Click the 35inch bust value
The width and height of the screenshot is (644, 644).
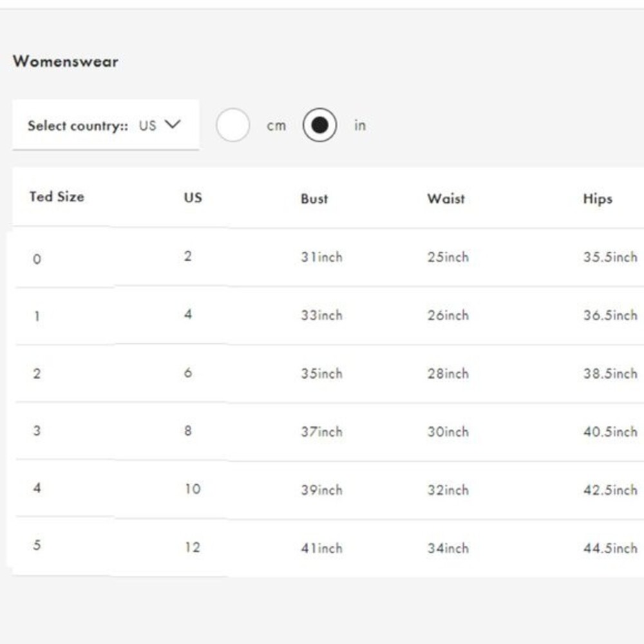(x=321, y=374)
